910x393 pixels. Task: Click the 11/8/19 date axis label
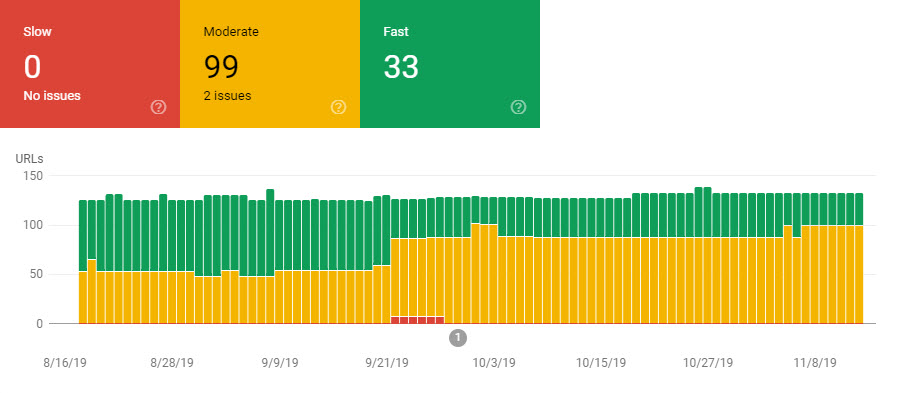pos(815,363)
